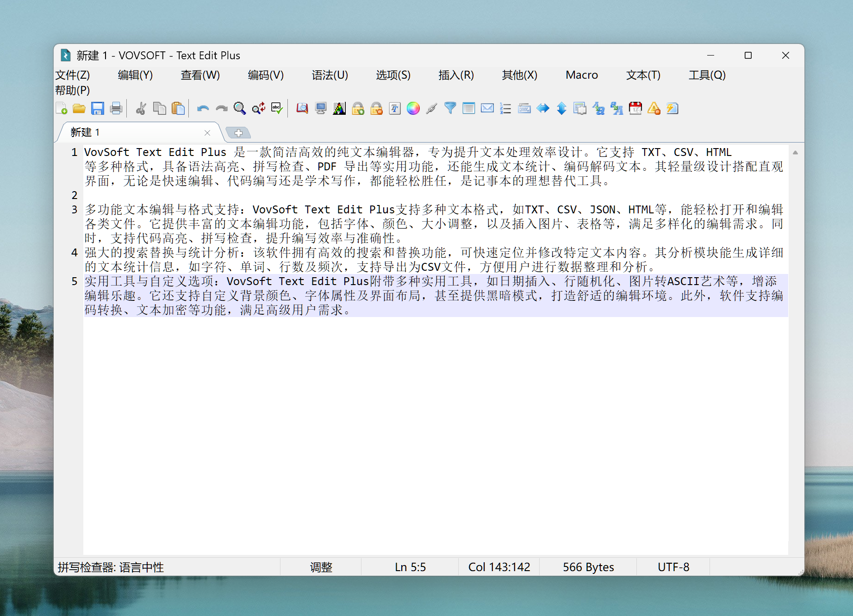Click the lightning bolt page icon
853x616 pixels.
(672, 109)
